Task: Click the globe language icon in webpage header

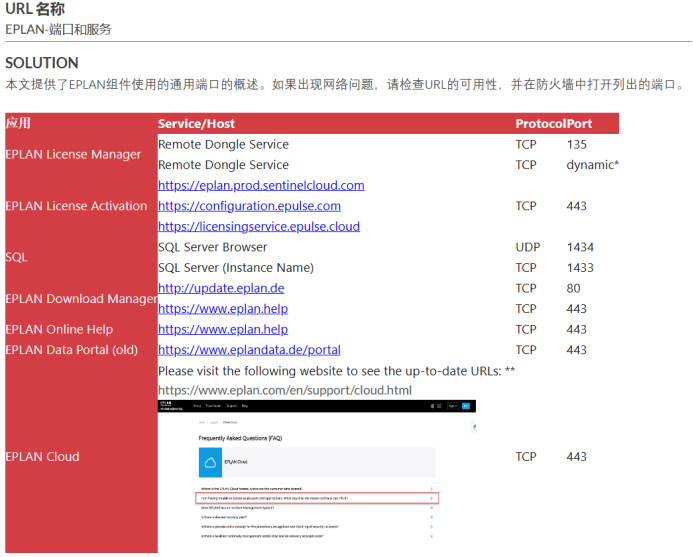Action: (432, 406)
